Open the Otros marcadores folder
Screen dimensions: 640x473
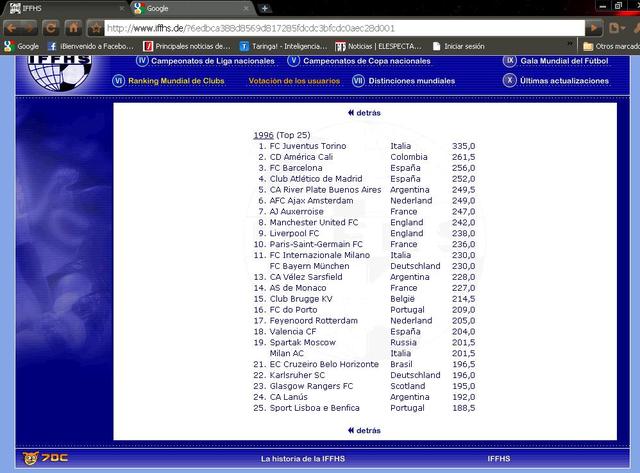coord(611,46)
